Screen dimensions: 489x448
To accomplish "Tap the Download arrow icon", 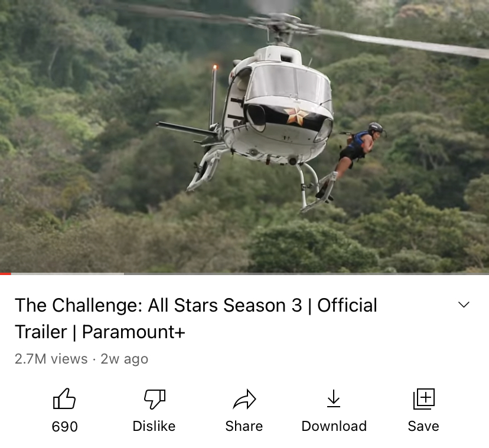I will pos(334,398).
